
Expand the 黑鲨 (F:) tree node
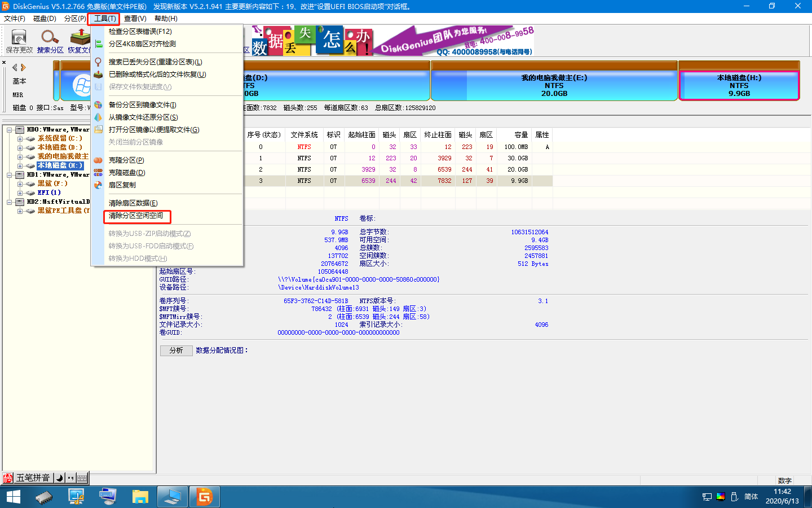(x=20, y=184)
